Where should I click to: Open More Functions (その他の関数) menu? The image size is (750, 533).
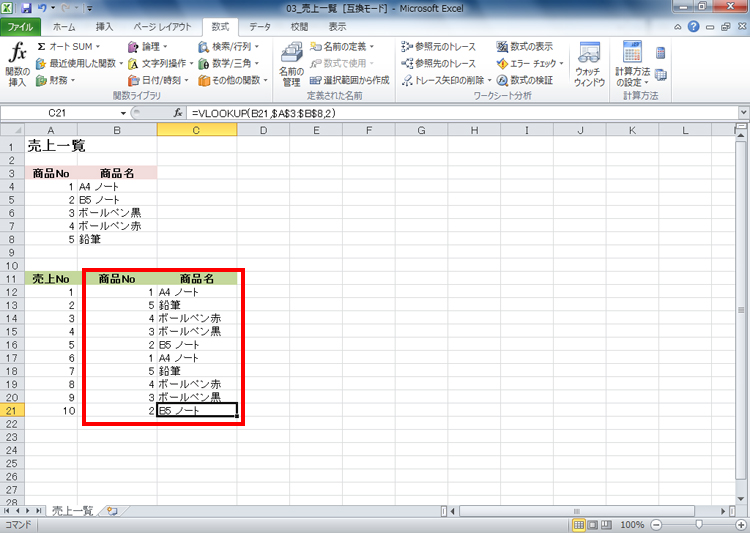click(233, 80)
